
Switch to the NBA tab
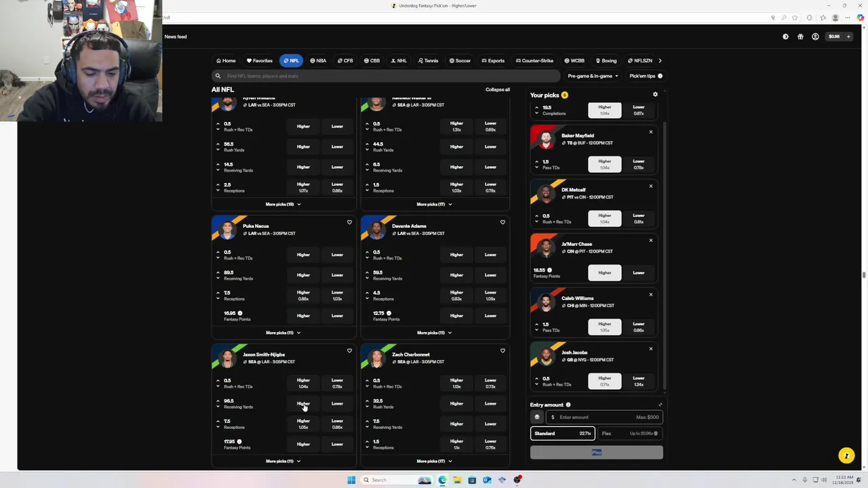318,60
